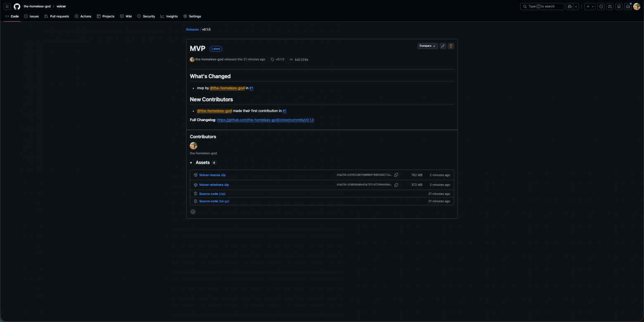Click the voicer repository name in header

pyautogui.click(x=61, y=7)
